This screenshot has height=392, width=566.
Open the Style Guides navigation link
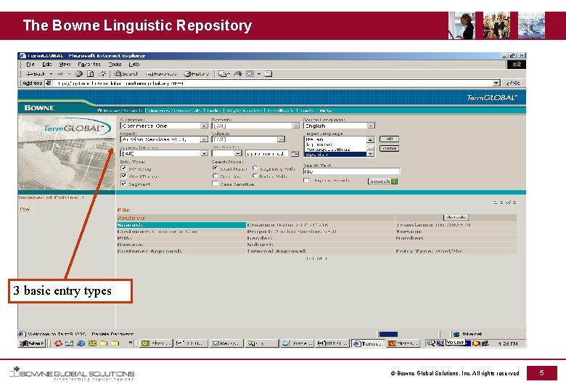244,110
